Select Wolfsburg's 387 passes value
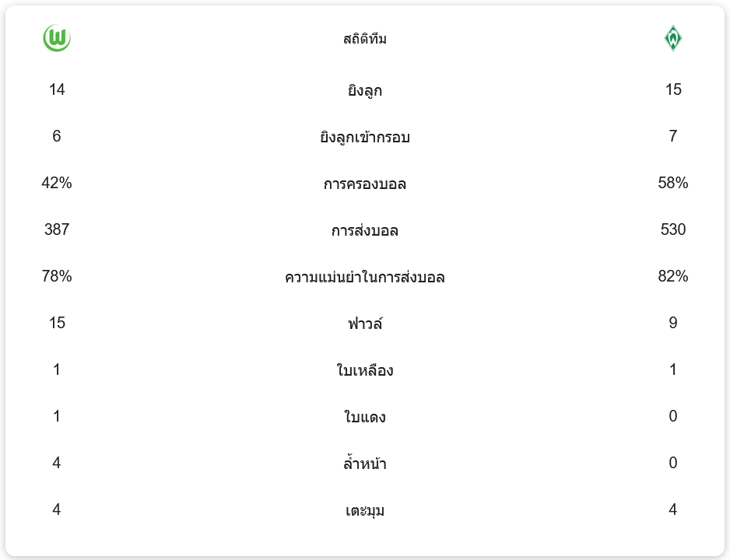This screenshot has width=730, height=560. click(x=57, y=230)
